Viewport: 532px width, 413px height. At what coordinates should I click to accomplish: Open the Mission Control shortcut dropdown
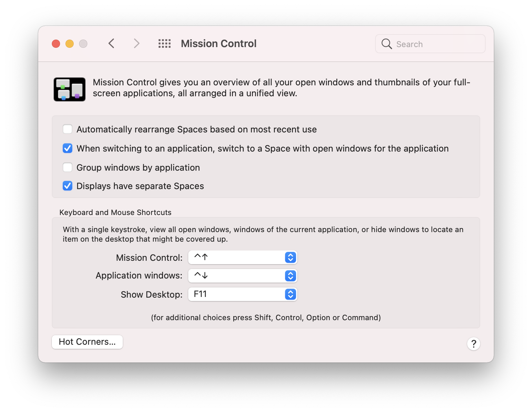coord(242,257)
